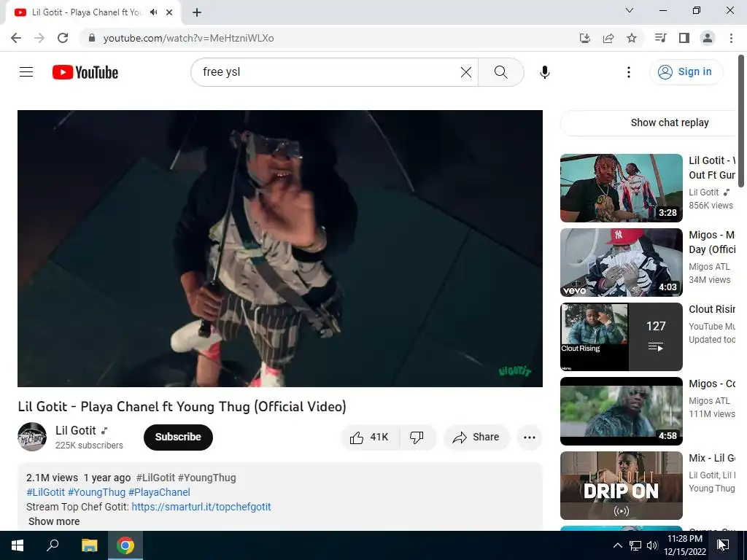The width and height of the screenshot is (747, 560).
Task: Mute tab via speaker icon
Action: point(153,12)
